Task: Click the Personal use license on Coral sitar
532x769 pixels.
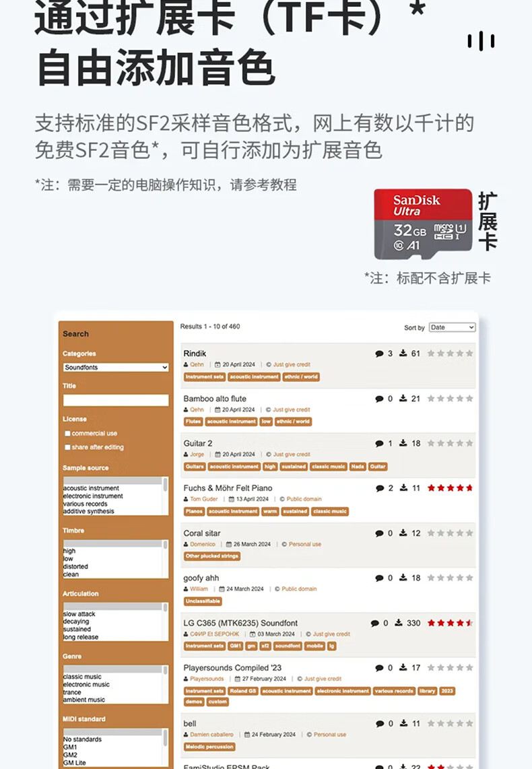Action: (x=305, y=544)
